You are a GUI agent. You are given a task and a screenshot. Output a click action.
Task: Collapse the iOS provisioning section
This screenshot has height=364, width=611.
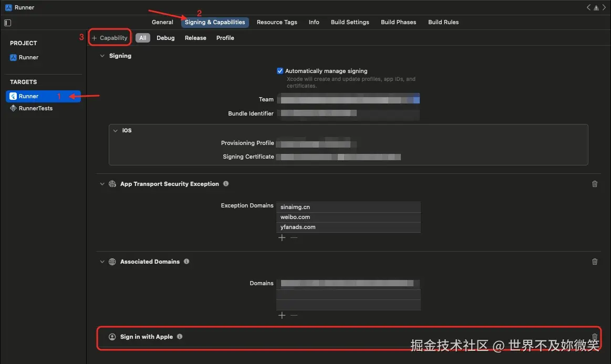click(x=115, y=130)
